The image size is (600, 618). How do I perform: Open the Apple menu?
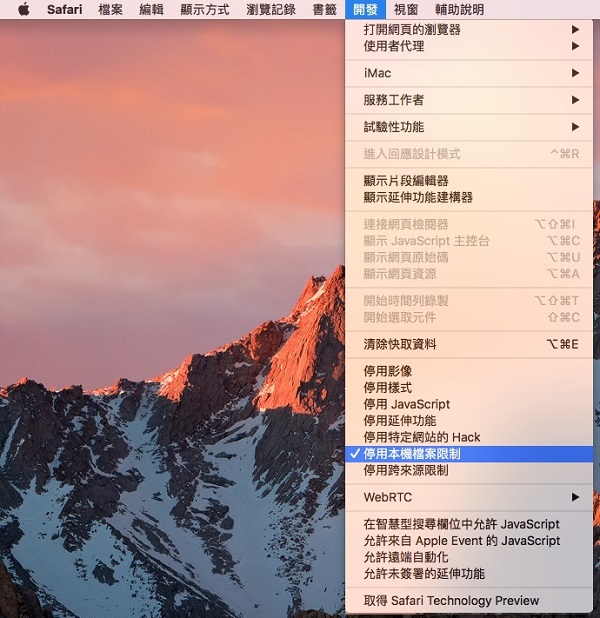pos(24,9)
